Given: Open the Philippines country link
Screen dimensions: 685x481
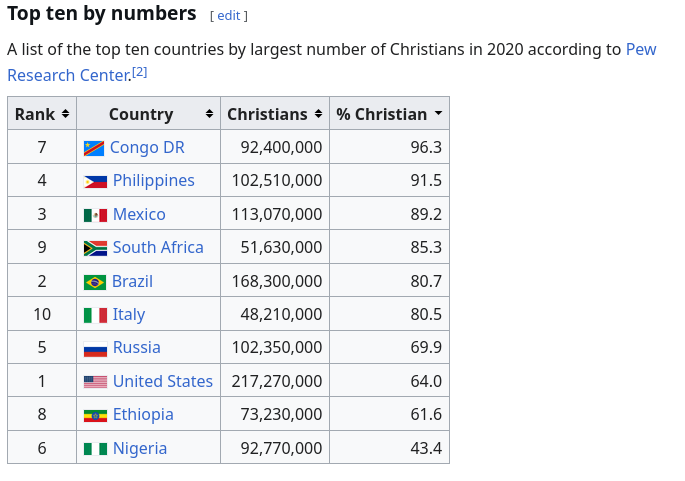Looking at the screenshot, I should pyautogui.click(x=154, y=180).
